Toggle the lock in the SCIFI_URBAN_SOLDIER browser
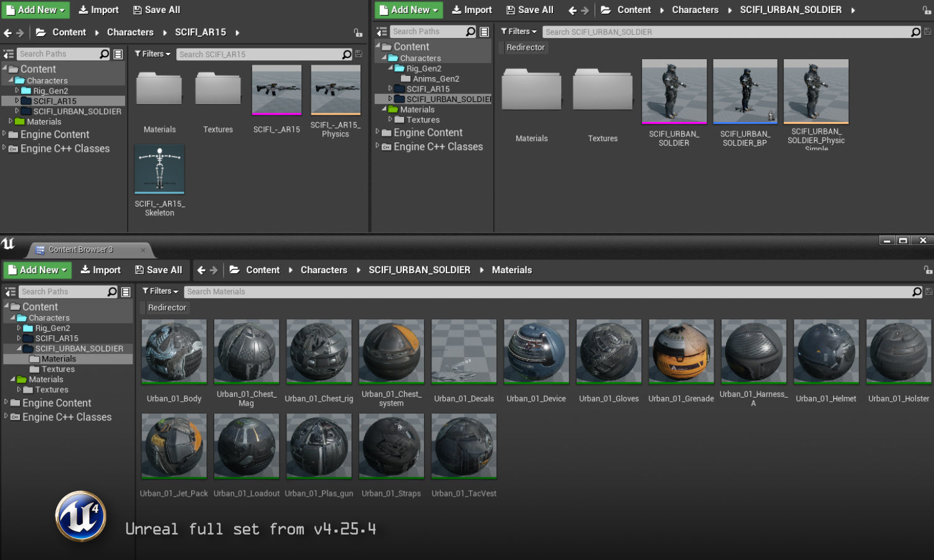Image resolution: width=934 pixels, height=560 pixels. point(927,11)
